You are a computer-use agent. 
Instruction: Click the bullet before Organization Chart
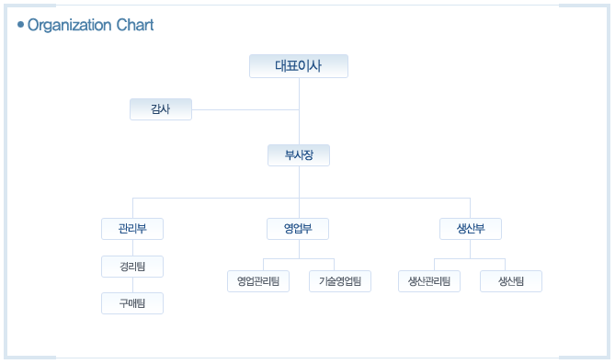click(x=21, y=25)
